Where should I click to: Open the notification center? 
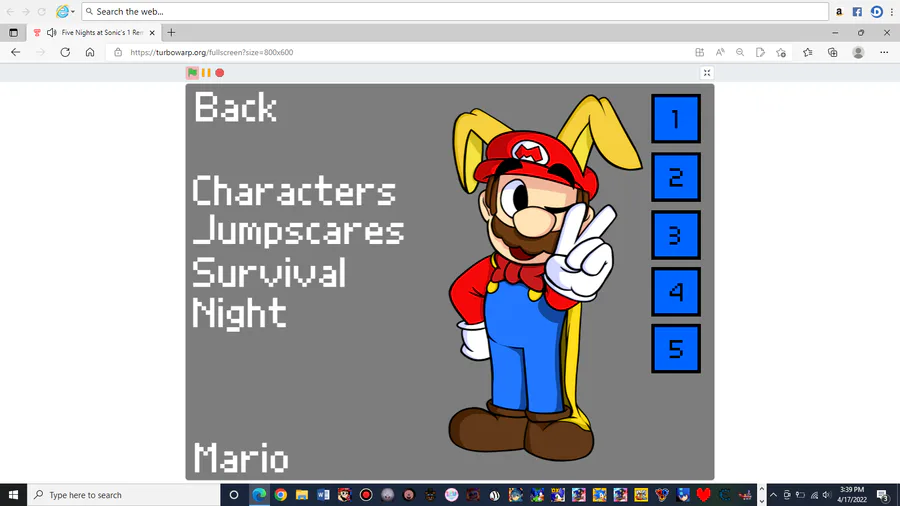click(883, 495)
